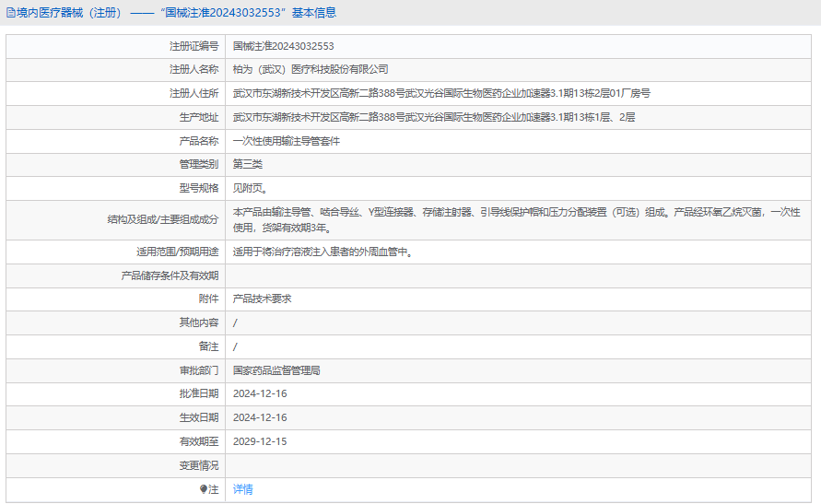Click the 注册人住所 address ending in 01厂房号
821x504 pixels.
[441, 93]
